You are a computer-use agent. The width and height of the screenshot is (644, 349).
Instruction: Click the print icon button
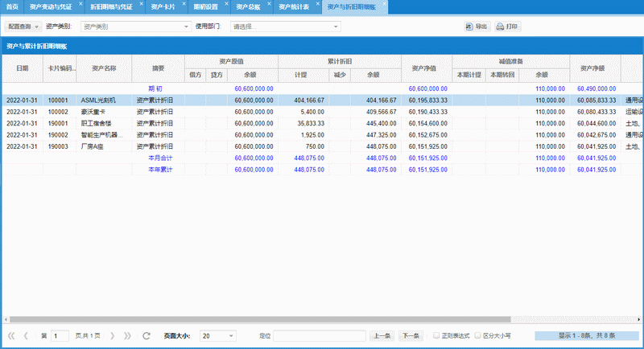click(508, 27)
